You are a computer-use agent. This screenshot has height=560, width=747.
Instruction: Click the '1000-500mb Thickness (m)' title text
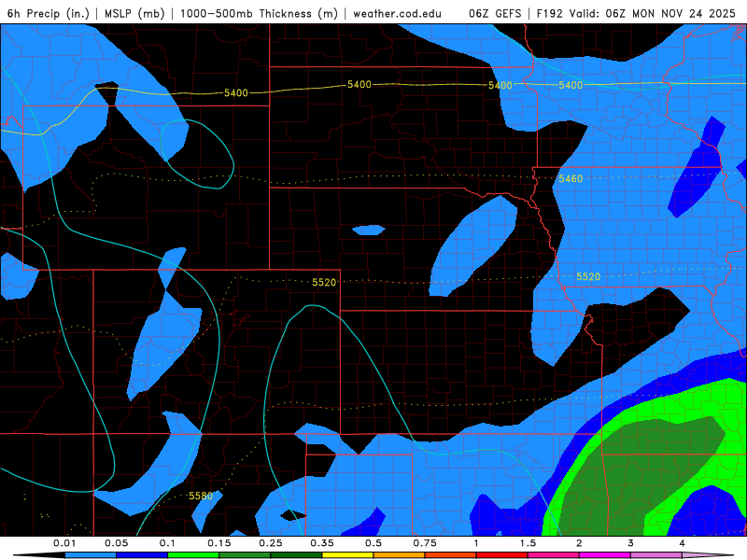(259, 13)
